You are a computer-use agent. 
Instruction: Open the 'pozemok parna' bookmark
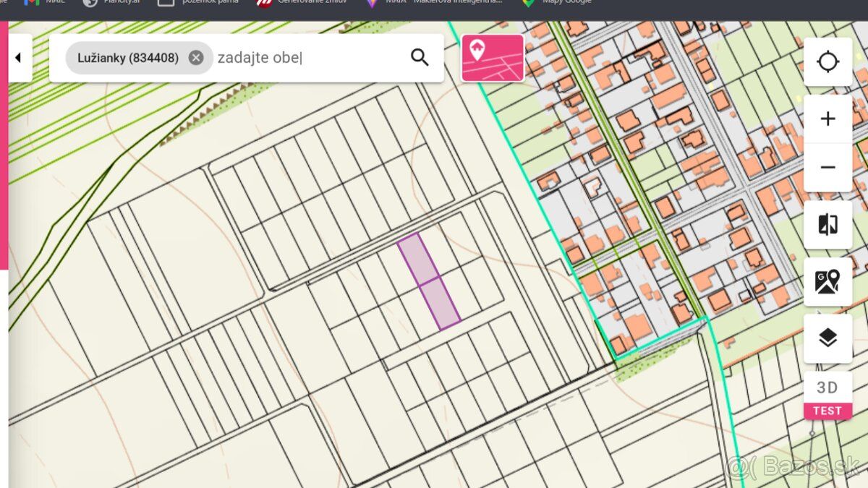point(197,2)
